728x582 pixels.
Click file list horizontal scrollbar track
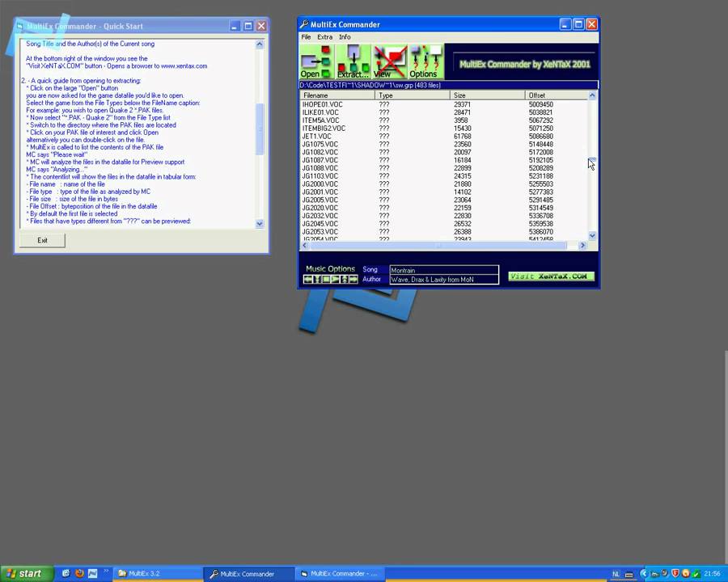click(x=438, y=245)
